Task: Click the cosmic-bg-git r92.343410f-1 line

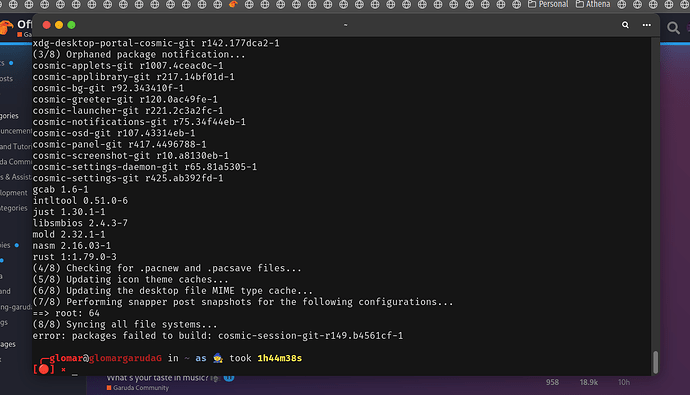Action: [x=108, y=88]
